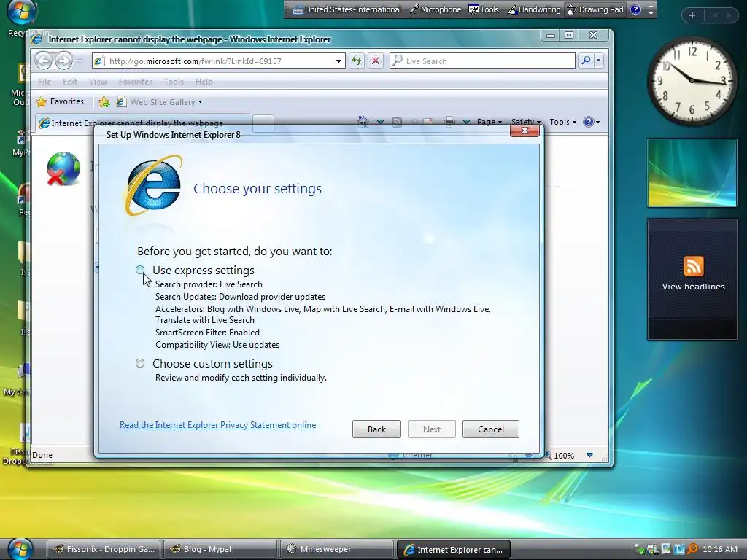Switch to Blog - Mypal taskbar button

point(220,549)
